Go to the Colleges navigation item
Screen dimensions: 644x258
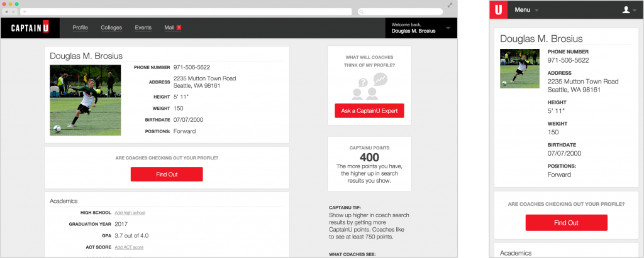[x=111, y=28]
